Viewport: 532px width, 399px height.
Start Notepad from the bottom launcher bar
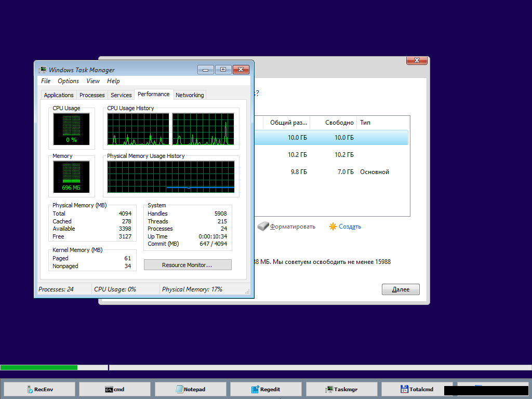point(190,389)
